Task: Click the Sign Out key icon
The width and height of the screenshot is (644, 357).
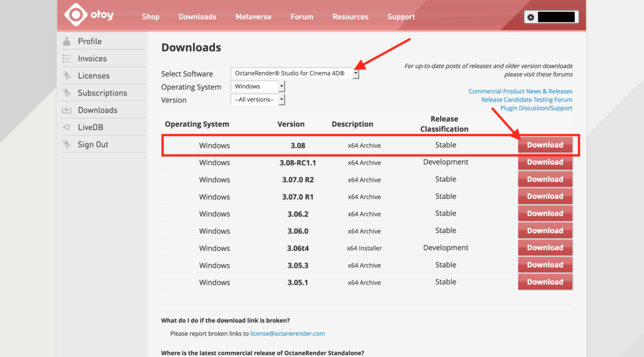Action: (x=67, y=144)
